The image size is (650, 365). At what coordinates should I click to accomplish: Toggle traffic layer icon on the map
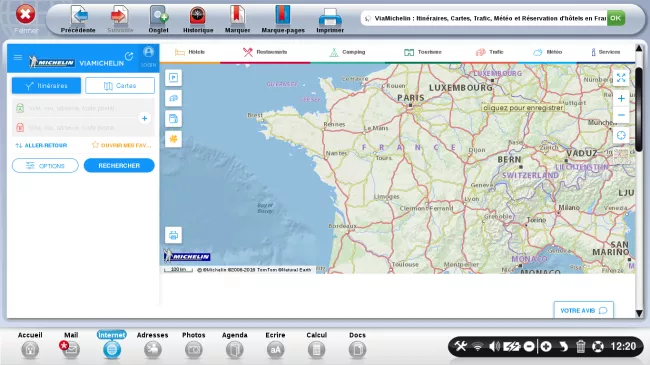(173, 98)
